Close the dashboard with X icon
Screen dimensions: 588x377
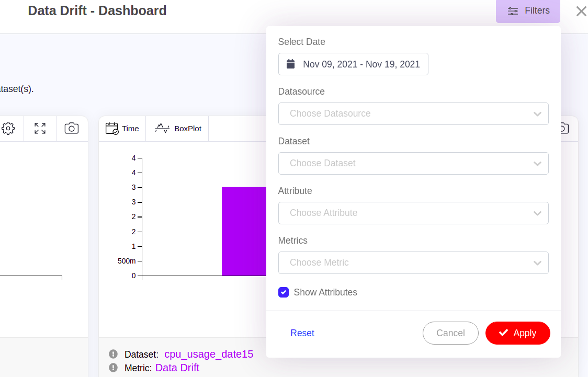coord(581,11)
